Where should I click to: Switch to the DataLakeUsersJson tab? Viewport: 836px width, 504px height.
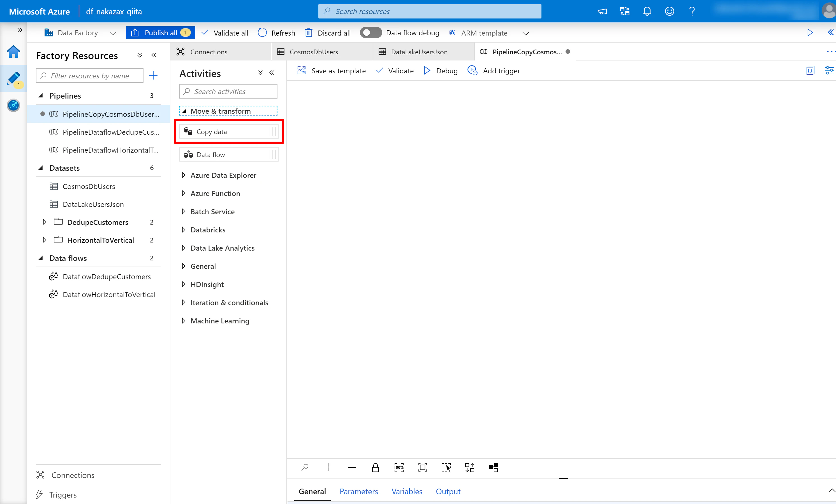(424, 52)
